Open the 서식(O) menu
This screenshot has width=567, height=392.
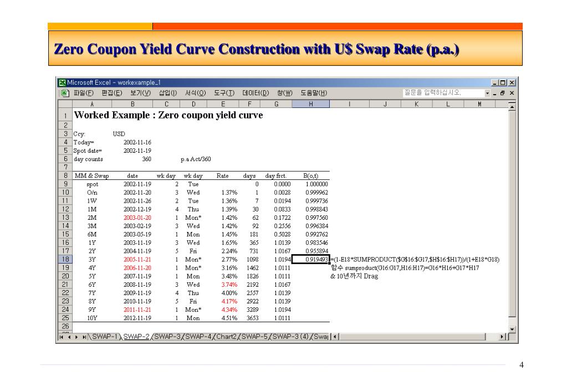pos(195,93)
